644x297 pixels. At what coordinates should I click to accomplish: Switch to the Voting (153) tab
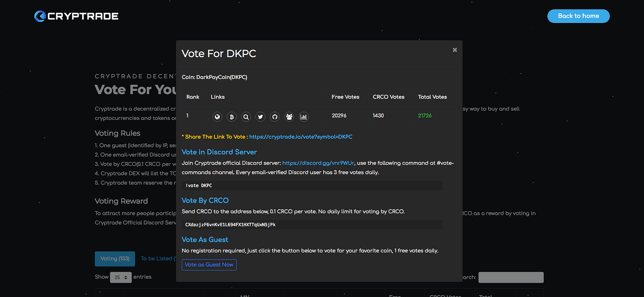tap(115, 259)
